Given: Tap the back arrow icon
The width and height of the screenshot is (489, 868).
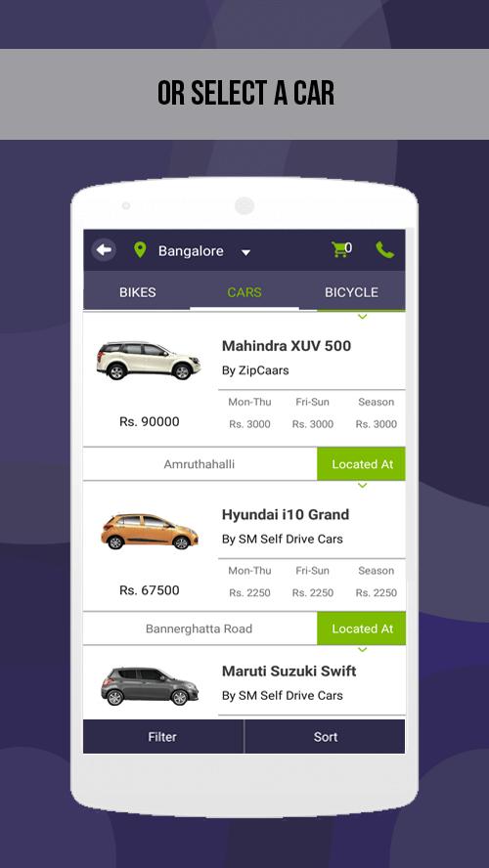Looking at the screenshot, I should [x=104, y=250].
